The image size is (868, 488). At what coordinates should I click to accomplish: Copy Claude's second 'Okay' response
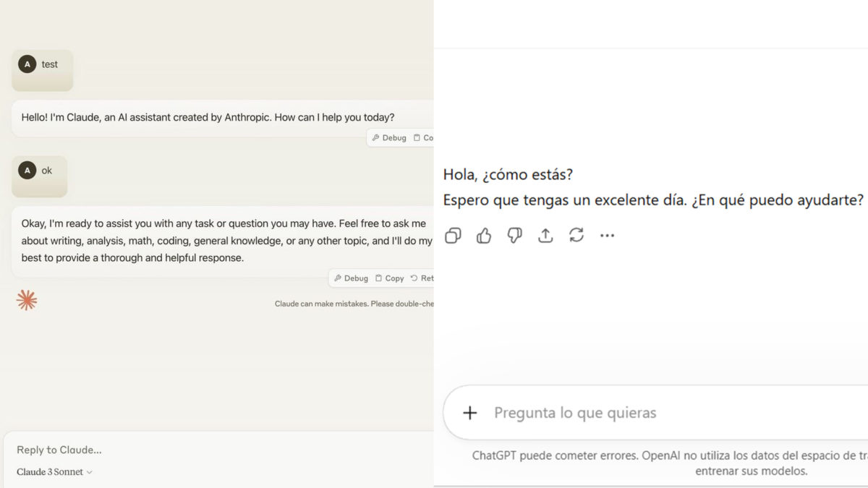pyautogui.click(x=390, y=278)
